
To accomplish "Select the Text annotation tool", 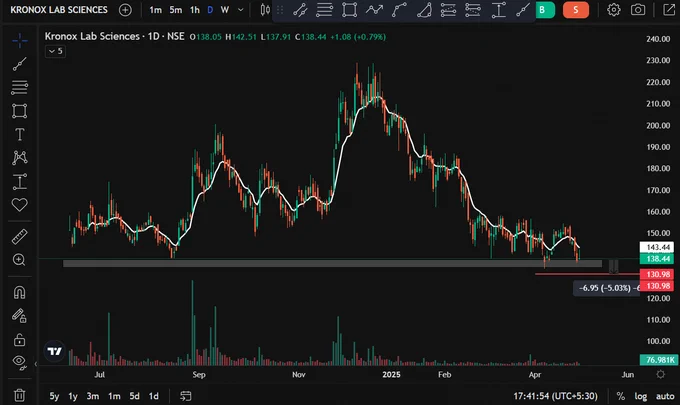I will (20, 134).
